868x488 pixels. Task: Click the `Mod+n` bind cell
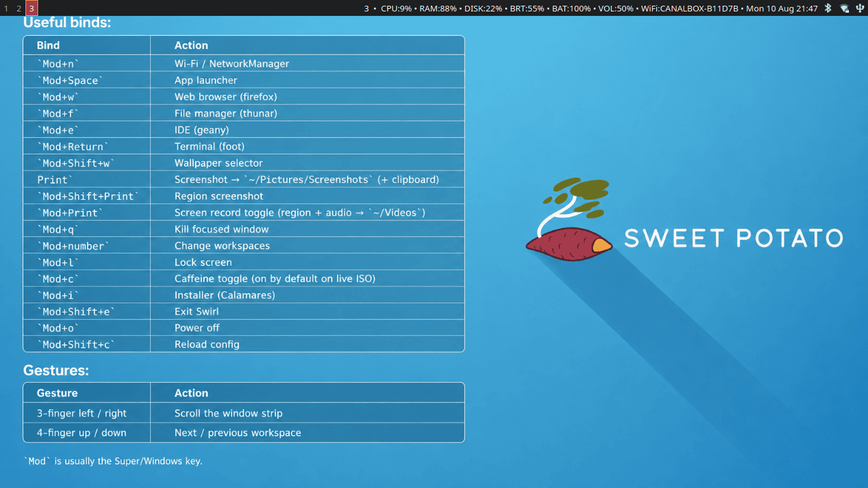(x=86, y=64)
